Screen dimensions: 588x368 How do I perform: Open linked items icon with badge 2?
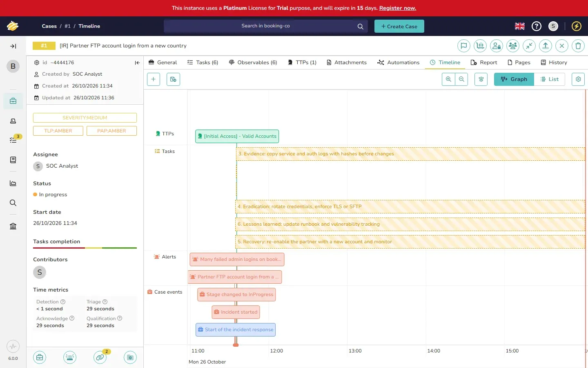pyautogui.click(x=100, y=357)
